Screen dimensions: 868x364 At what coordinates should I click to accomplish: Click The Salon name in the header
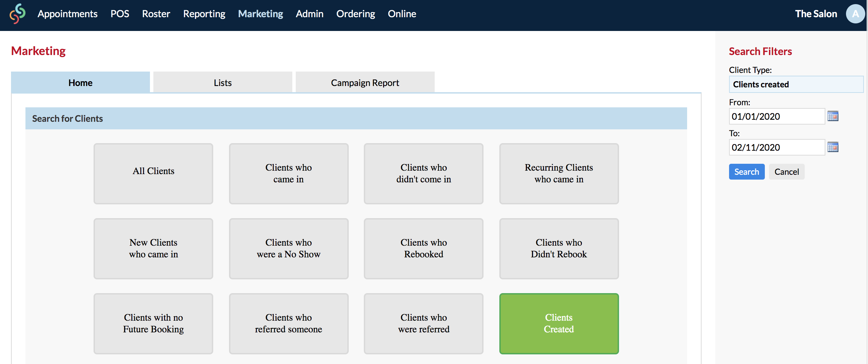(816, 14)
